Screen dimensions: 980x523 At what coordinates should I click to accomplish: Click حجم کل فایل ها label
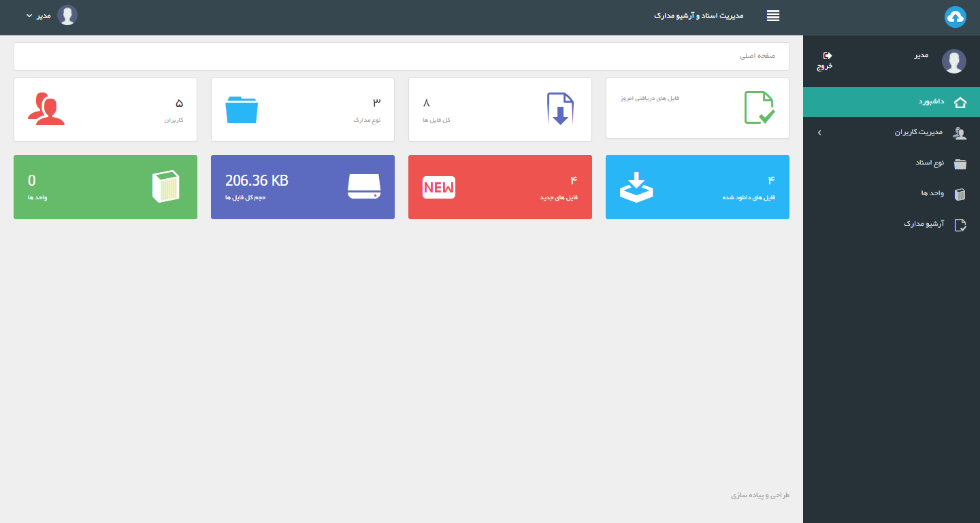coord(245,198)
